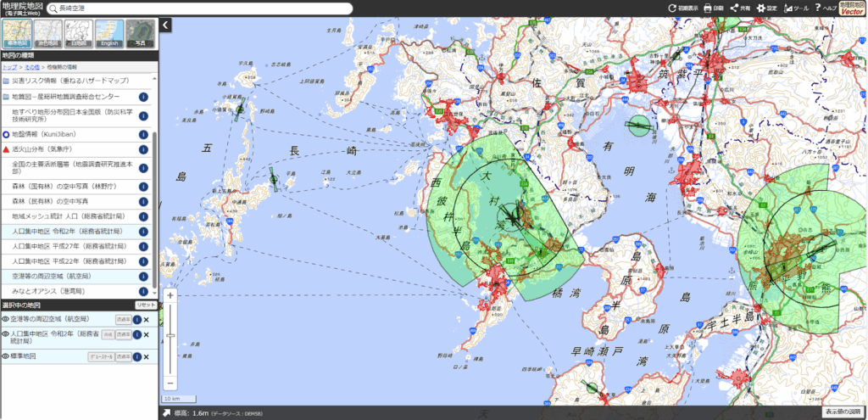Select 淡色地図 base map thumbnail
Image resolution: width=868 pixels, height=420 pixels.
48,33
